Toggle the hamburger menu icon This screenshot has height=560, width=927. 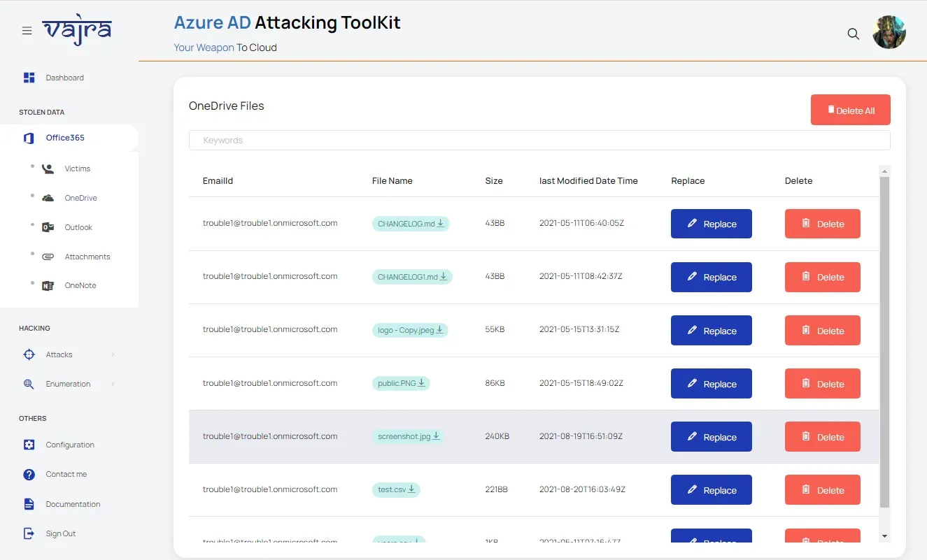pyautogui.click(x=27, y=31)
